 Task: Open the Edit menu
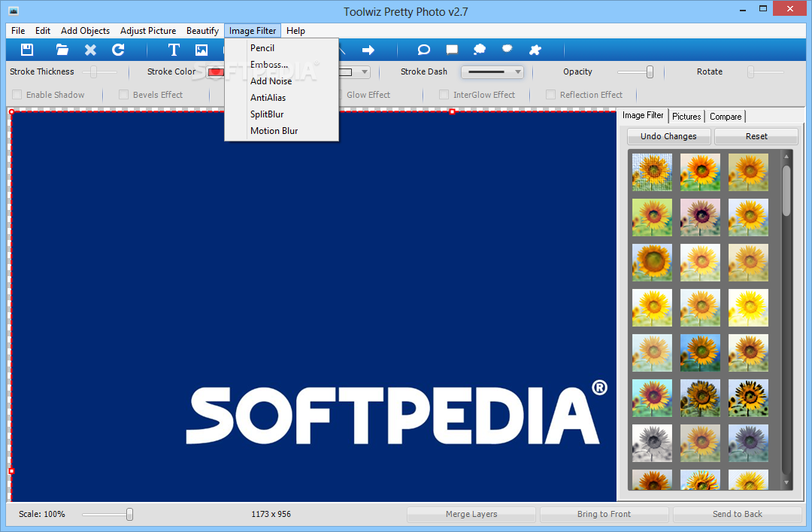[x=43, y=31]
